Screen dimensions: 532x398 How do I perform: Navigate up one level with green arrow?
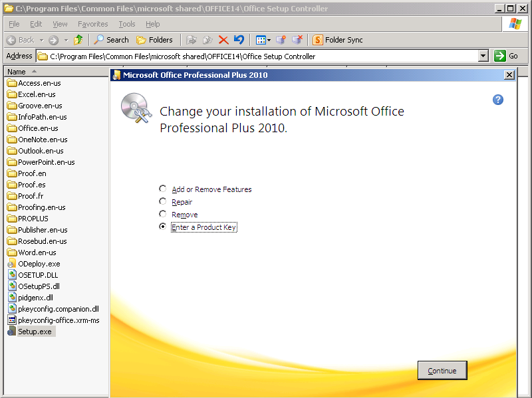pos(78,39)
